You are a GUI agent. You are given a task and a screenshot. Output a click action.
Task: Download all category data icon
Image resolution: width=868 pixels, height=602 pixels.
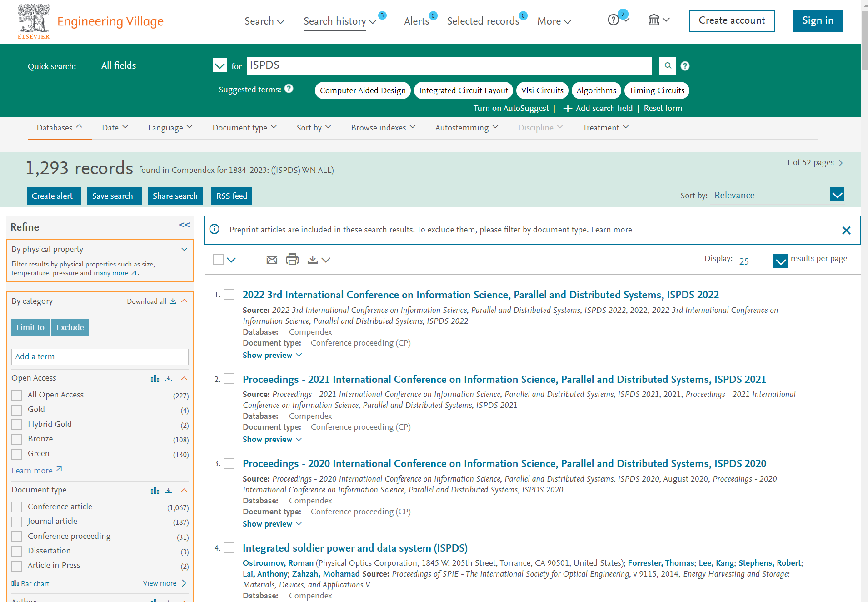click(173, 301)
